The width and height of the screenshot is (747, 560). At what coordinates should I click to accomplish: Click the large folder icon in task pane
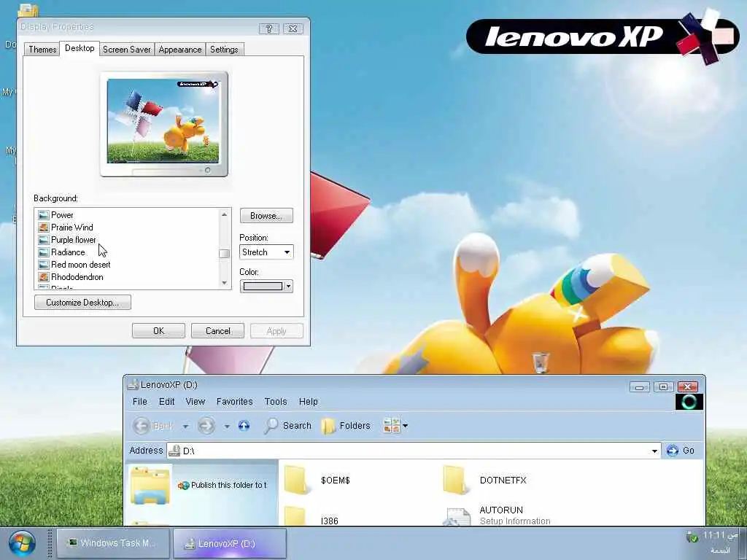(150, 486)
